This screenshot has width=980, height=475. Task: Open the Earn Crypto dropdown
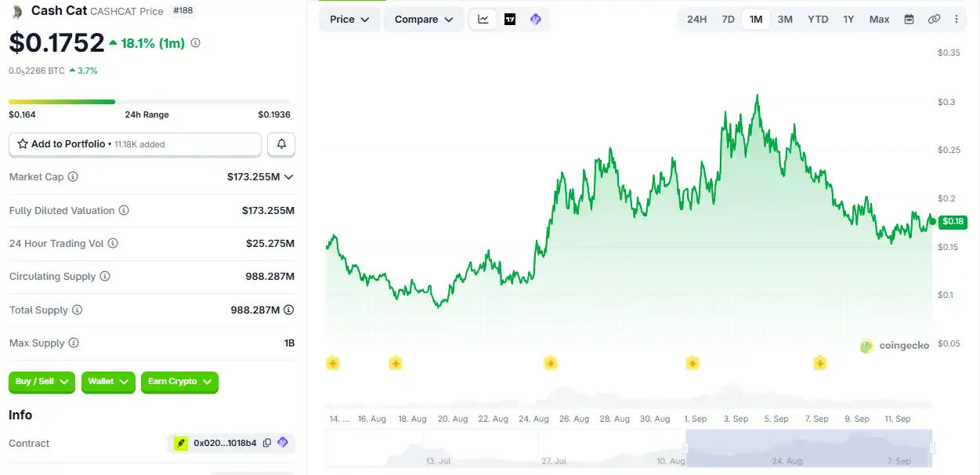point(179,382)
